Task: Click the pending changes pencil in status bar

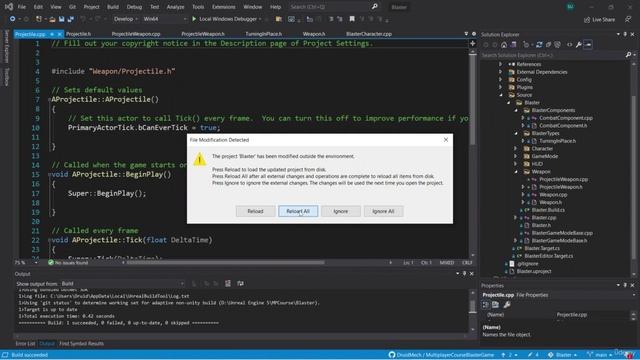Action: point(533,355)
